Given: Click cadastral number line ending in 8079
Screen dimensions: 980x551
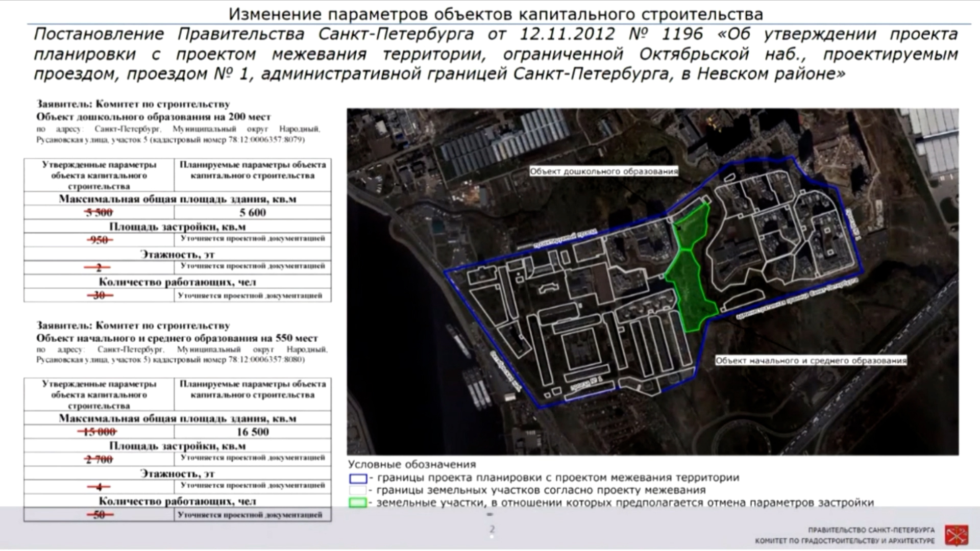Looking at the screenshot, I should click(x=170, y=139).
